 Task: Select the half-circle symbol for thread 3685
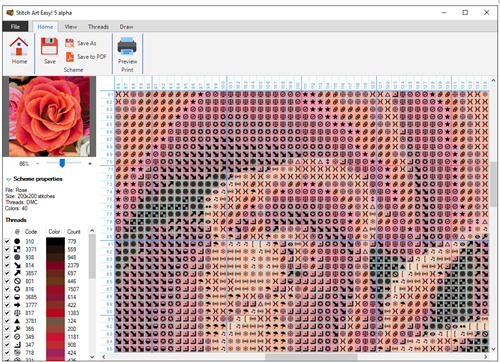(17, 297)
